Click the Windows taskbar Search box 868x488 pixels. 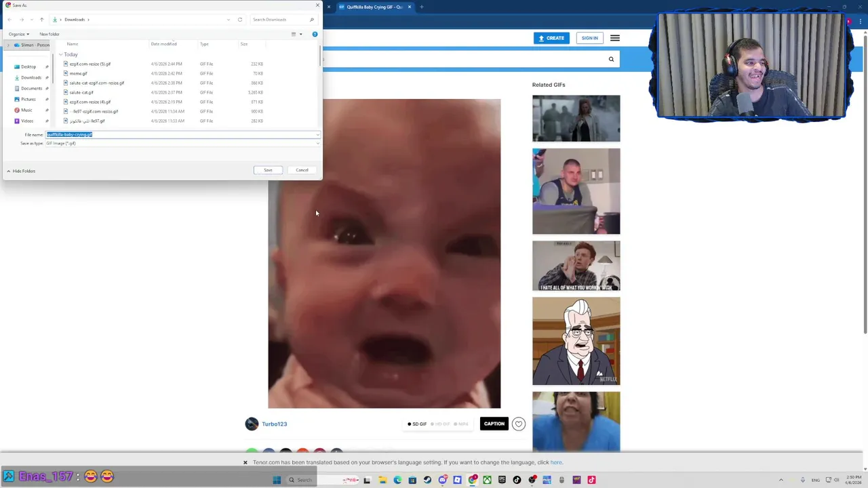point(322,480)
